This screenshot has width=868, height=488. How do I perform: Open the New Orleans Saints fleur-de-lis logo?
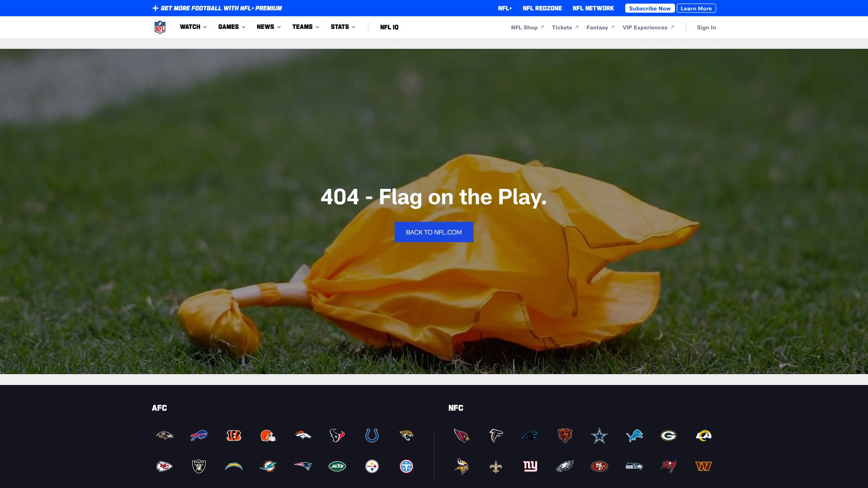tap(495, 466)
